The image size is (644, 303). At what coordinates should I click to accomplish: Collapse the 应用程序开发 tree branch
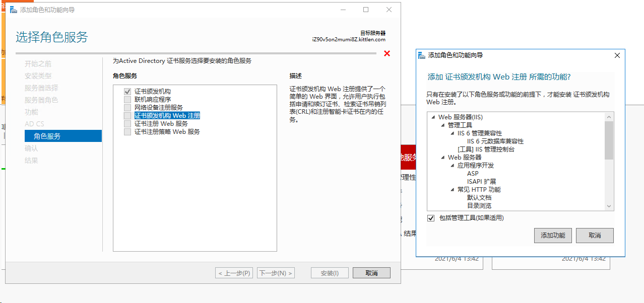[452, 165]
